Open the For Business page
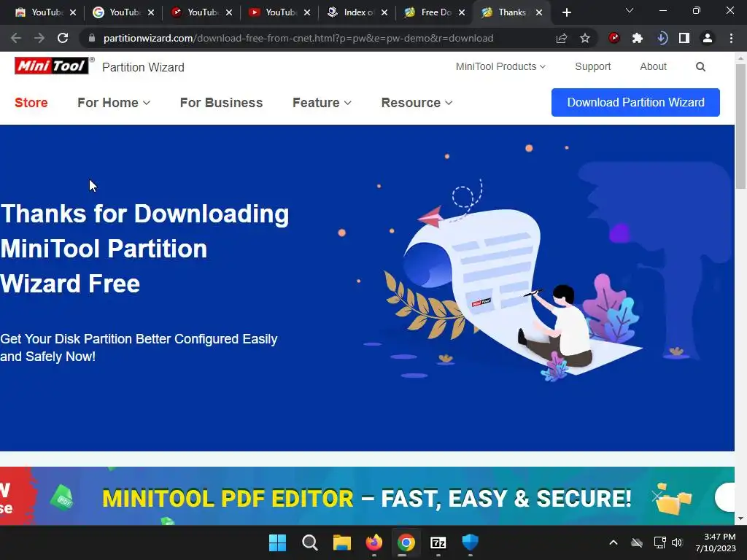The width and height of the screenshot is (747, 560). (x=221, y=102)
